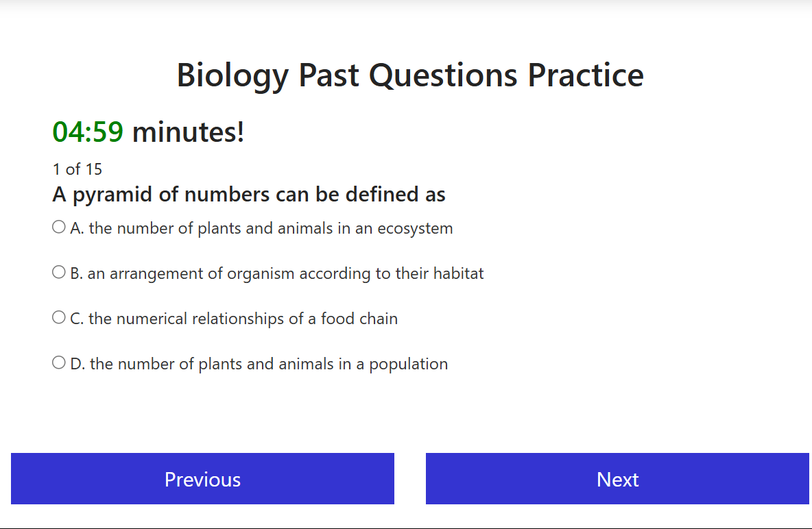Click answer text 'numerical relationships of a food chain'
Viewport: 812px width, 529px height.
[243, 319]
